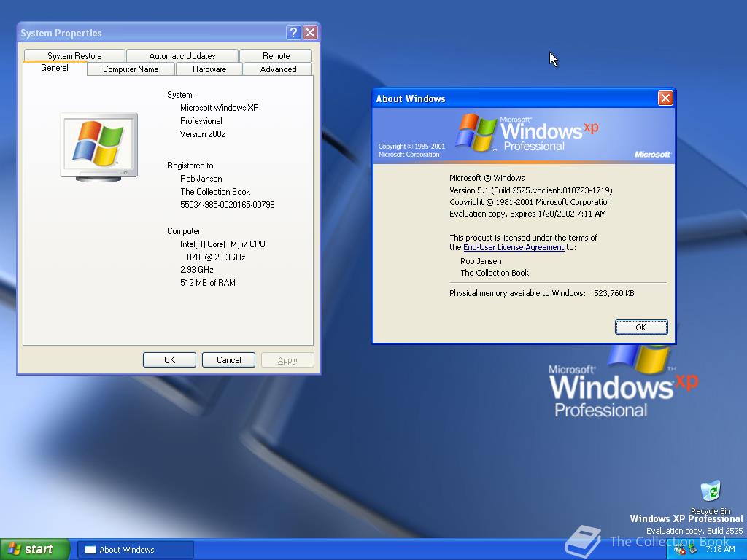The height and width of the screenshot is (560, 747).
Task: Close the System Properties window
Action: pos(310,32)
